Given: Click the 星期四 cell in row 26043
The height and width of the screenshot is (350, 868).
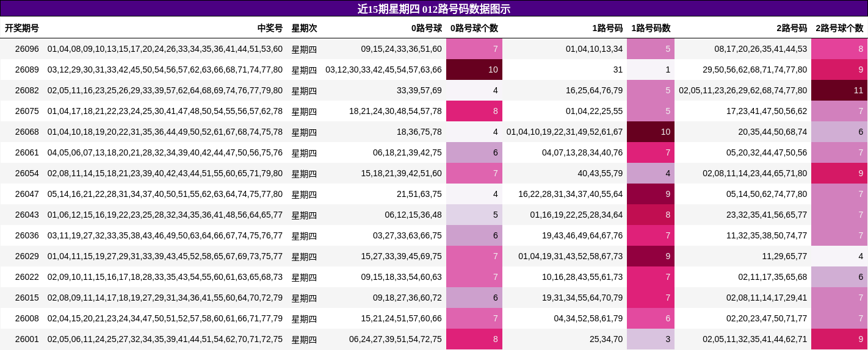Looking at the screenshot, I should click(x=304, y=215).
